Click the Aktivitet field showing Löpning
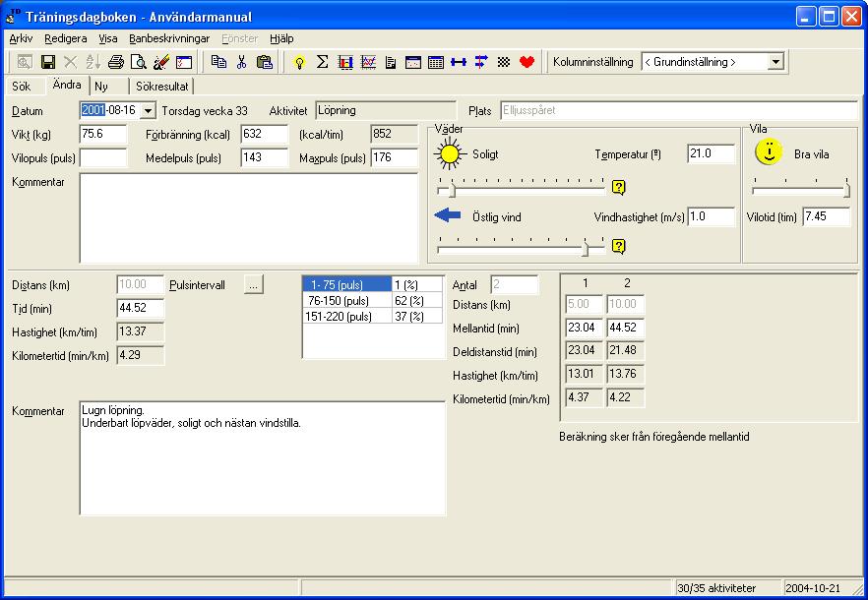This screenshot has width=868, height=600. 386,111
